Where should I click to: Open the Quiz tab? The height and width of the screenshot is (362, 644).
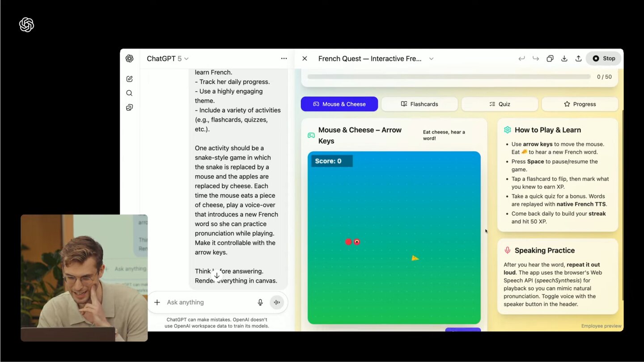click(500, 104)
